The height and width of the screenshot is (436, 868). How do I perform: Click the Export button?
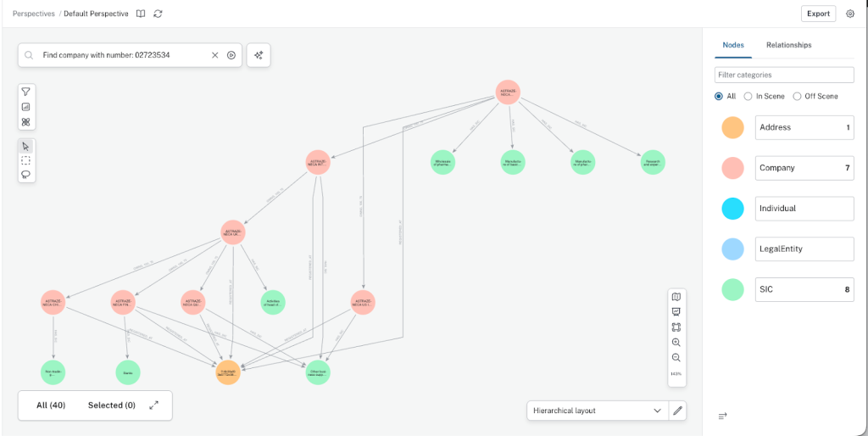(x=818, y=14)
